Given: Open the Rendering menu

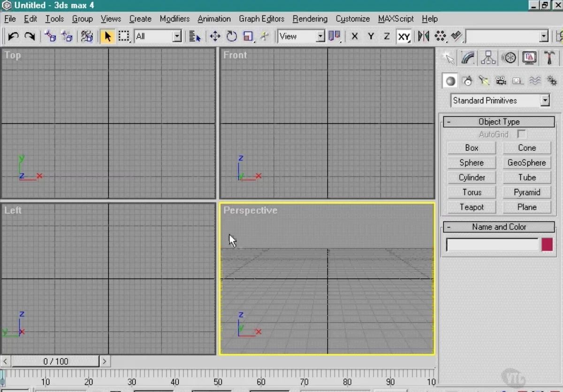Looking at the screenshot, I should pyautogui.click(x=310, y=19).
